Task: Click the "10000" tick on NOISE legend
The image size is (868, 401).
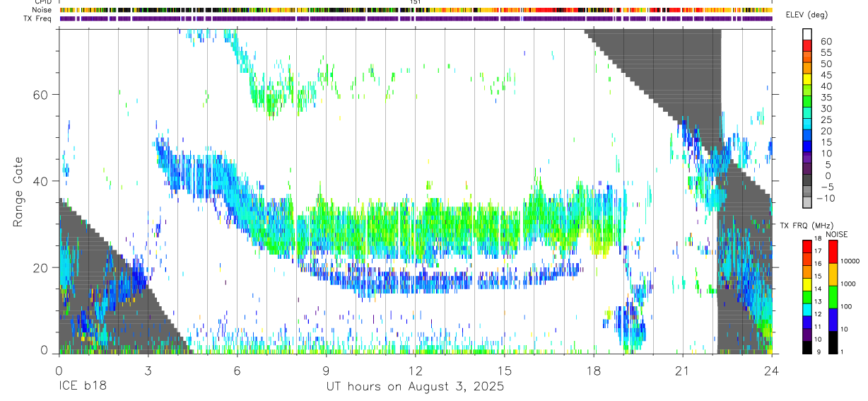Action: tap(850, 261)
